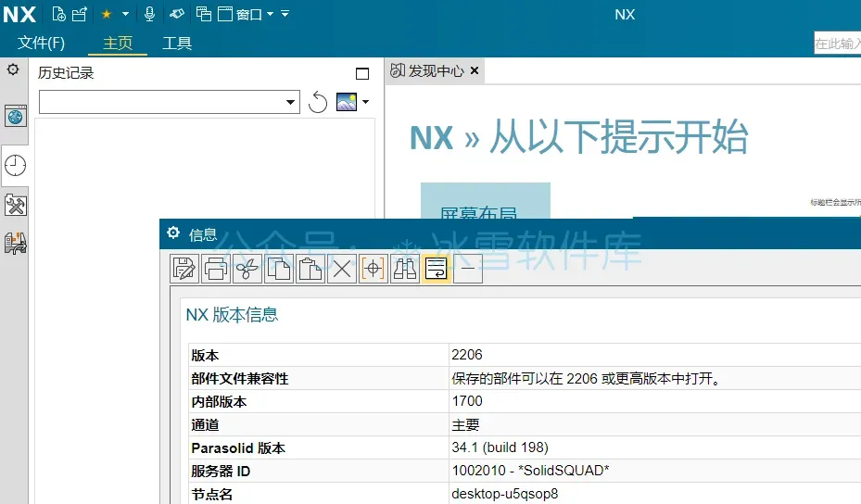Click the Paste clipboard icon in 信息 toolbar
The width and height of the screenshot is (861, 504).
point(310,269)
